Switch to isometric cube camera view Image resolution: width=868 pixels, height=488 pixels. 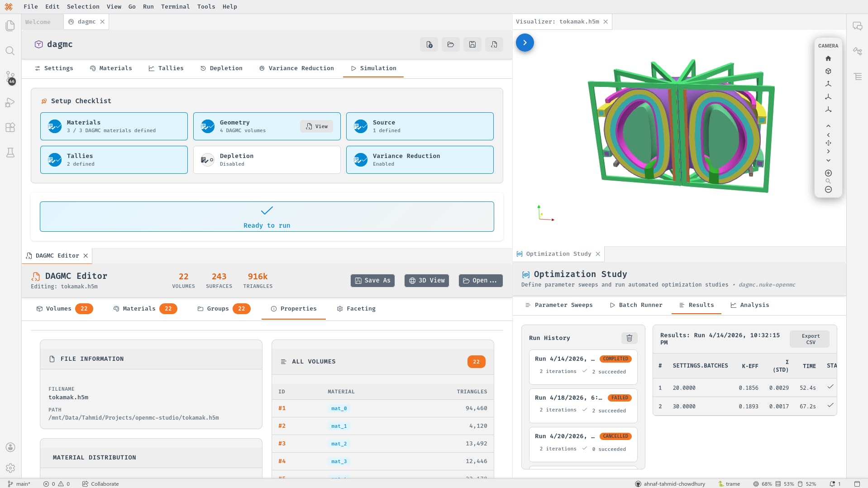pos(828,71)
